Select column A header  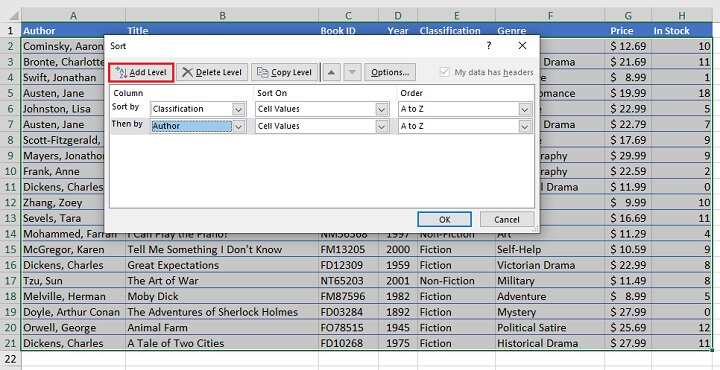[73, 16]
